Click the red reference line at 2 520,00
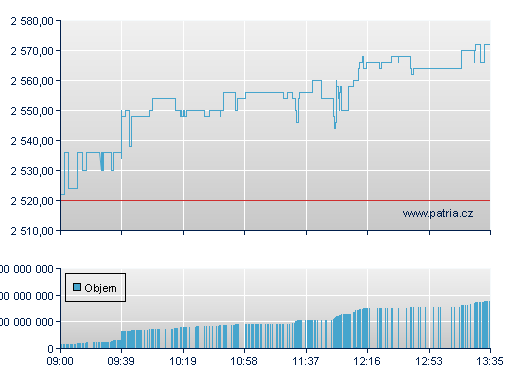This screenshot has width=507, height=380. (275, 200)
